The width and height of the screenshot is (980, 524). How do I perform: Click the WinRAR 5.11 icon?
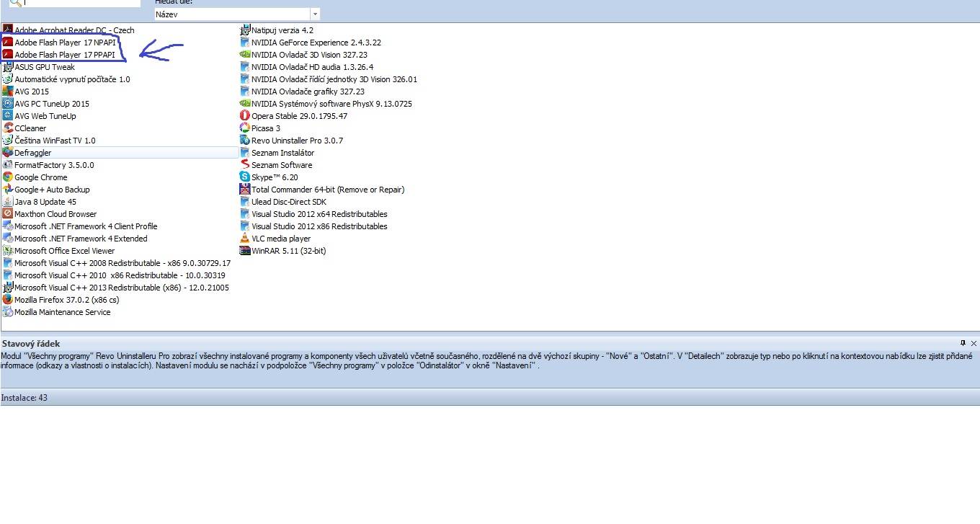click(x=245, y=251)
